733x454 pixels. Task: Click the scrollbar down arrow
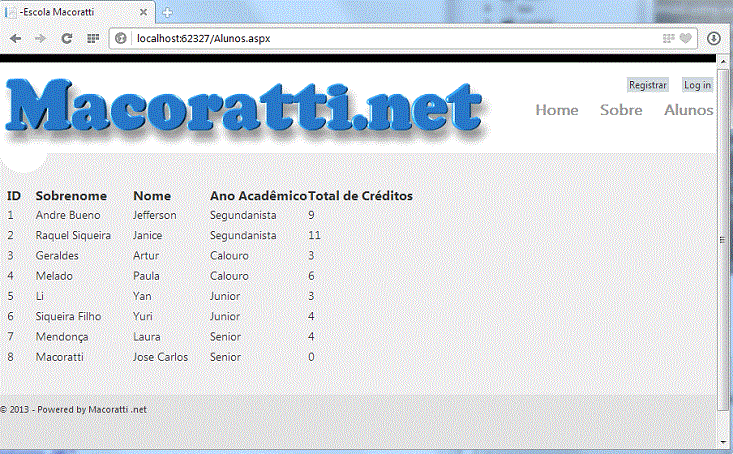[x=723, y=442]
